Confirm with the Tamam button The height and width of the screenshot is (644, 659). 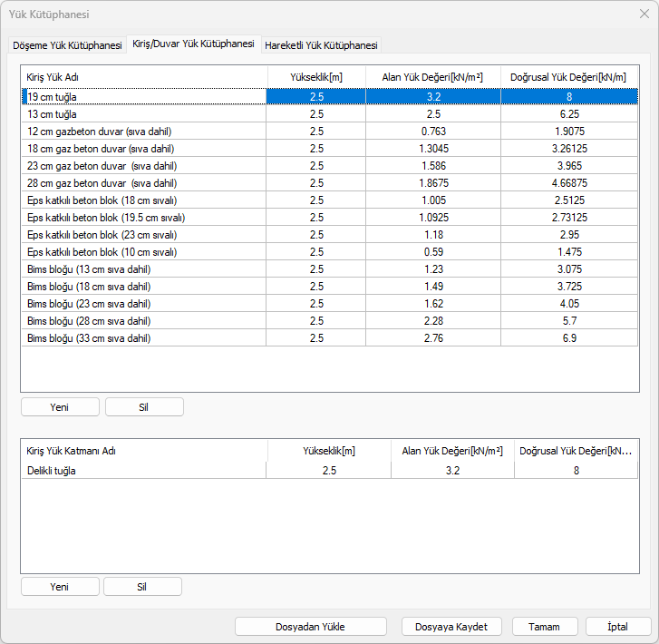[545, 627]
